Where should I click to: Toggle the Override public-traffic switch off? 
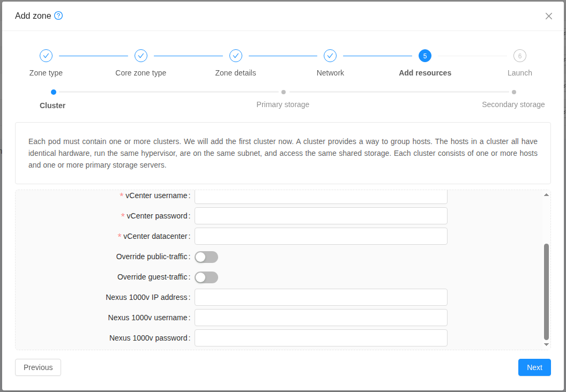pos(206,257)
